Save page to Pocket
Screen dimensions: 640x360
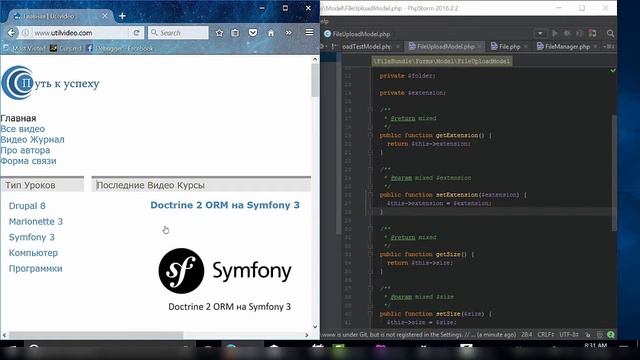(253, 33)
